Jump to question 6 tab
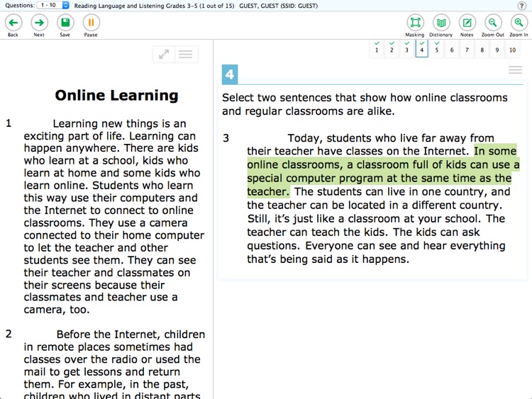Viewport: 532px width, 399px height. [x=452, y=50]
